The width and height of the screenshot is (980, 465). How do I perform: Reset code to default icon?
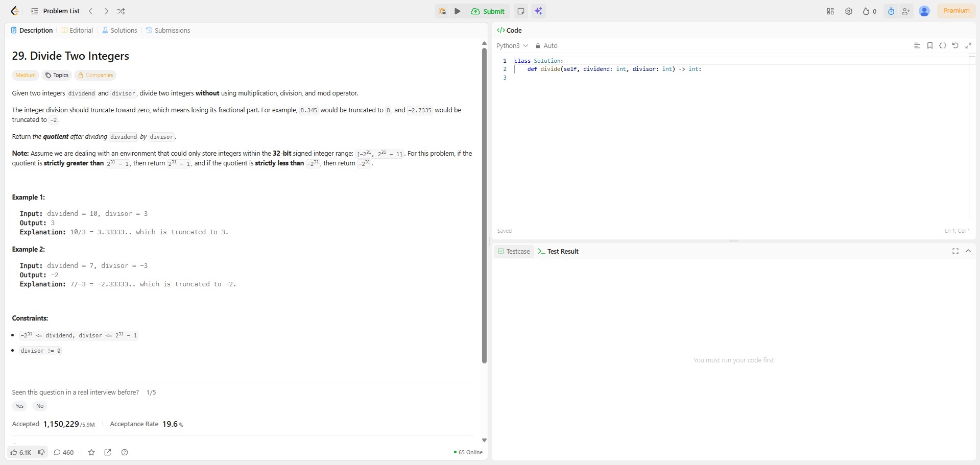(x=955, y=45)
